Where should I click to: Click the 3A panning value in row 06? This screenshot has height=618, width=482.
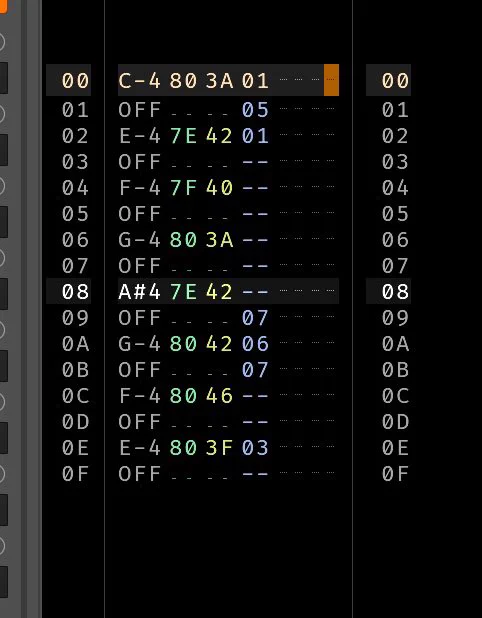click(220, 240)
